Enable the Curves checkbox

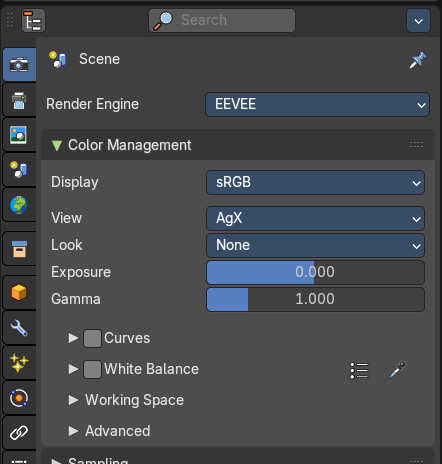coord(92,339)
